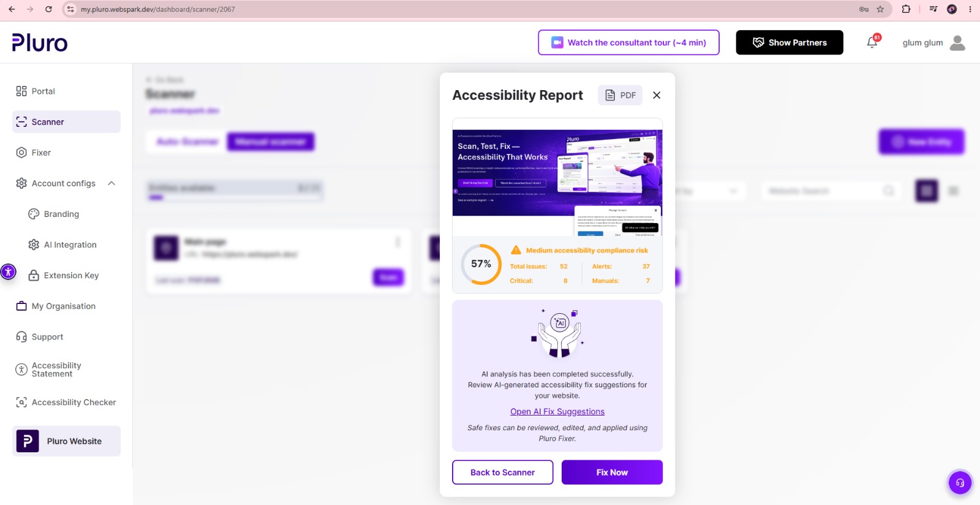Open notifications bell
This screenshot has width=980, height=505.
click(872, 42)
